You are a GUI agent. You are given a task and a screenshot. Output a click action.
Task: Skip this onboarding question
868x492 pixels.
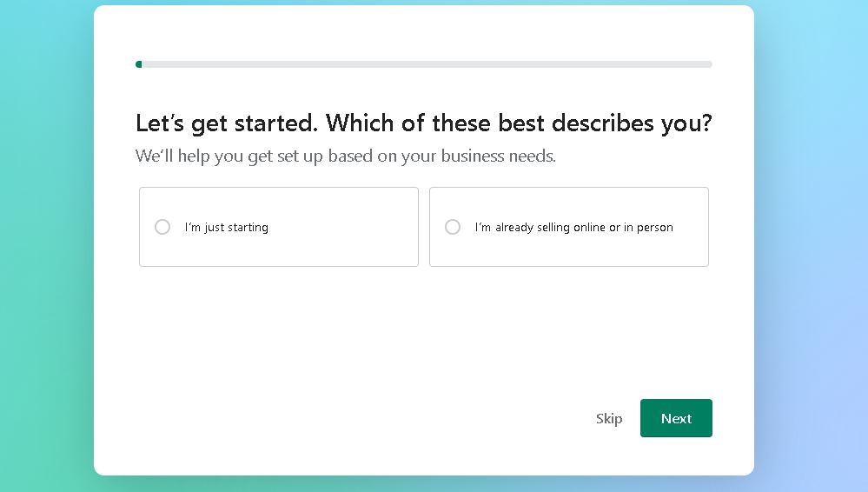609,419
